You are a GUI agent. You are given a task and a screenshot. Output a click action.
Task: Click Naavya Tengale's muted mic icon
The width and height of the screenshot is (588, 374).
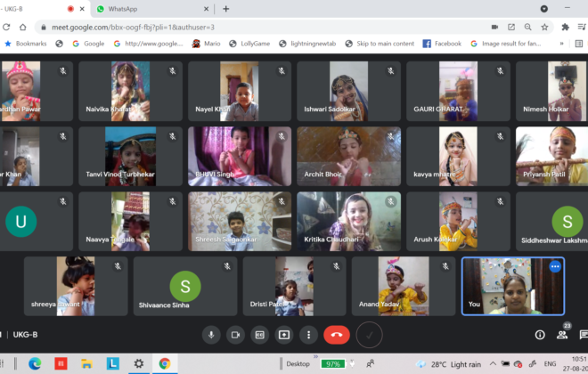point(173,201)
